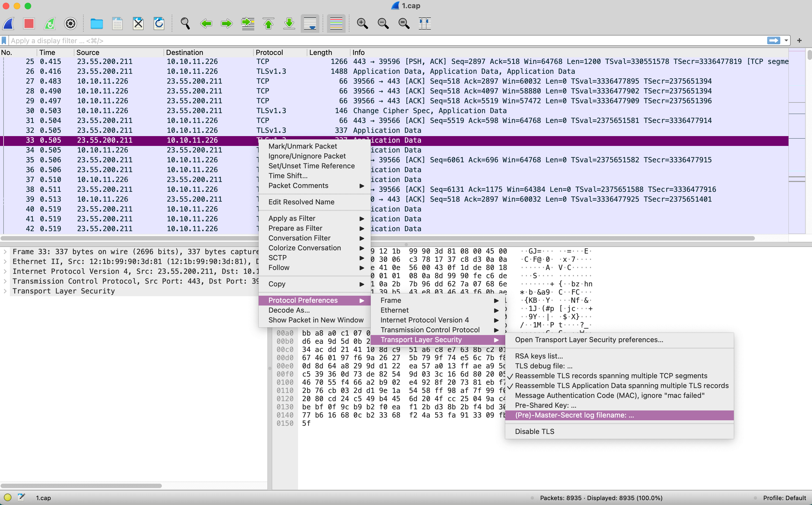Stop the running capture (red square)
Image resolution: width=812 pixels, height=505 pixels.
pos(29,24)
